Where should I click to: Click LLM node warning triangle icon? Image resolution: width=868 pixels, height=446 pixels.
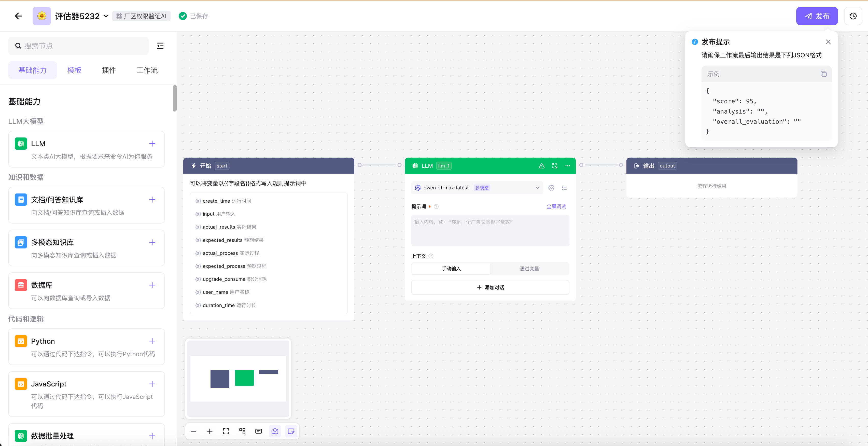coord(541,166)
